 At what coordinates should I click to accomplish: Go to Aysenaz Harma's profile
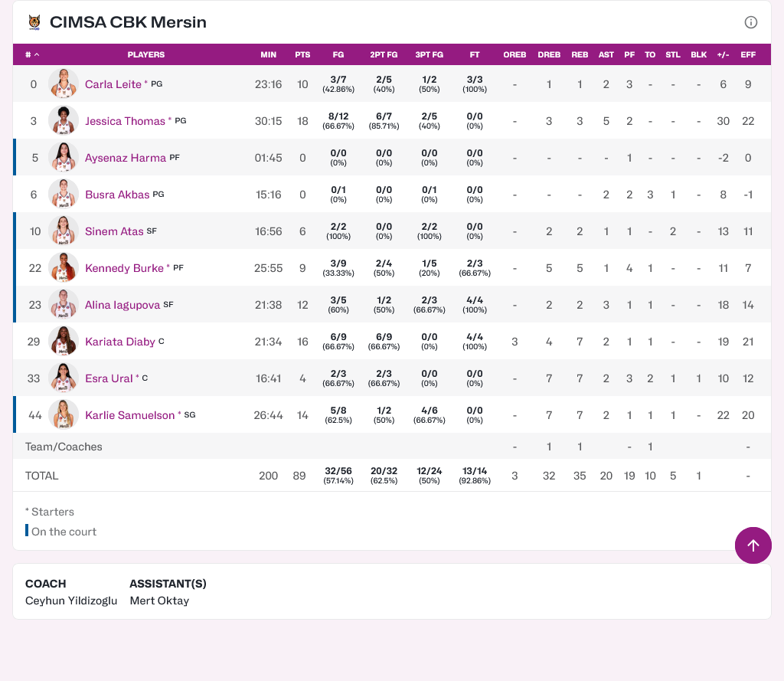[x=126, y=158]
